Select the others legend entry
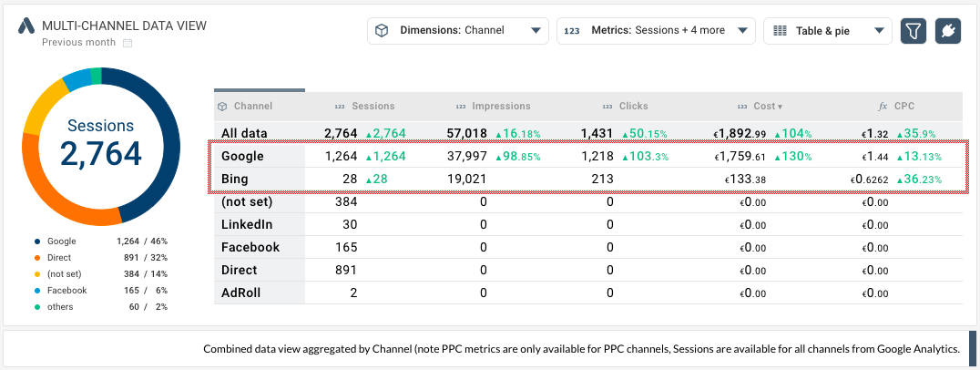The height and width of the screenshot is (370, 980). pyautogui.click(x=100, y=307)
